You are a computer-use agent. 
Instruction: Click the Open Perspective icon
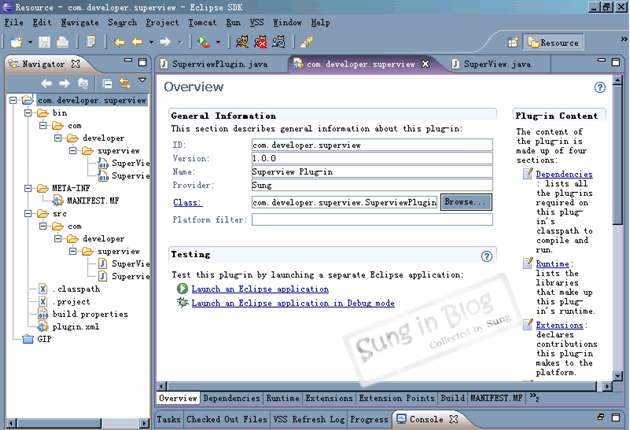coord(513,42)
